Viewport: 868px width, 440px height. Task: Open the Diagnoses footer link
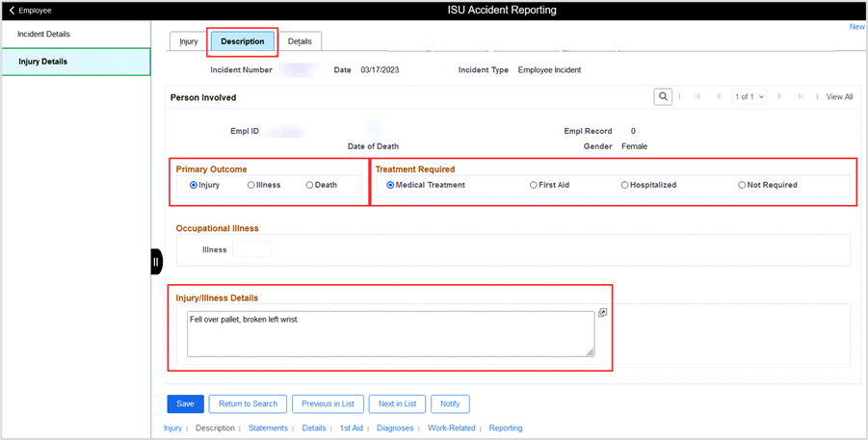[x=395, y=428]
